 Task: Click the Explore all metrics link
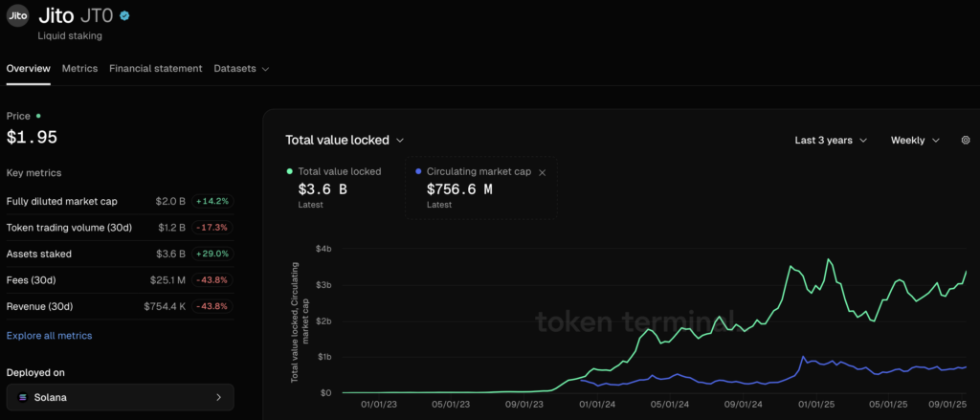pos(50,336)
